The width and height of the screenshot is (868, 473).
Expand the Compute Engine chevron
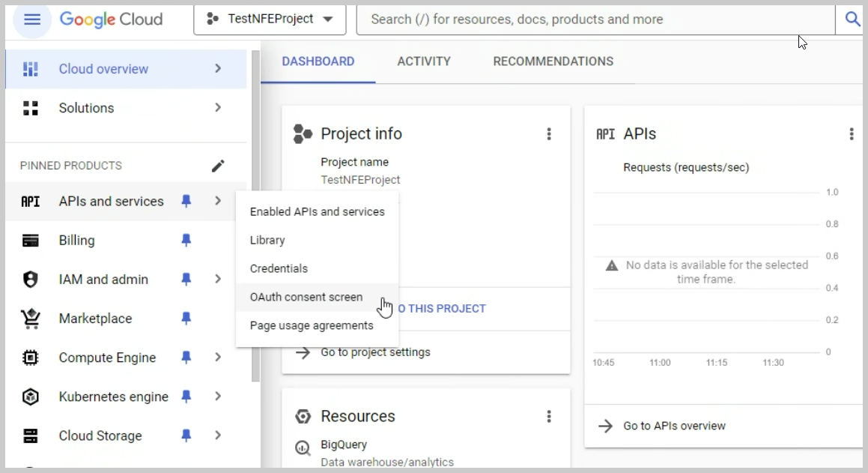coord(218,358)
